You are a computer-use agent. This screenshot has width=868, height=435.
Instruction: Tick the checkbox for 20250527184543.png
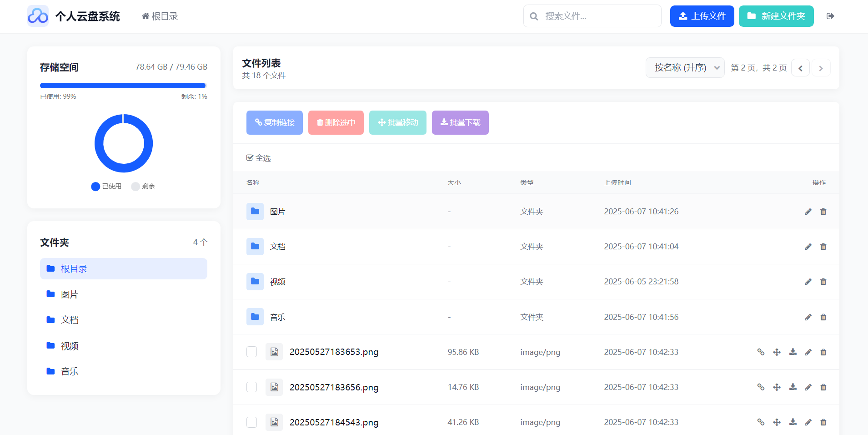[x=251, y=422]
